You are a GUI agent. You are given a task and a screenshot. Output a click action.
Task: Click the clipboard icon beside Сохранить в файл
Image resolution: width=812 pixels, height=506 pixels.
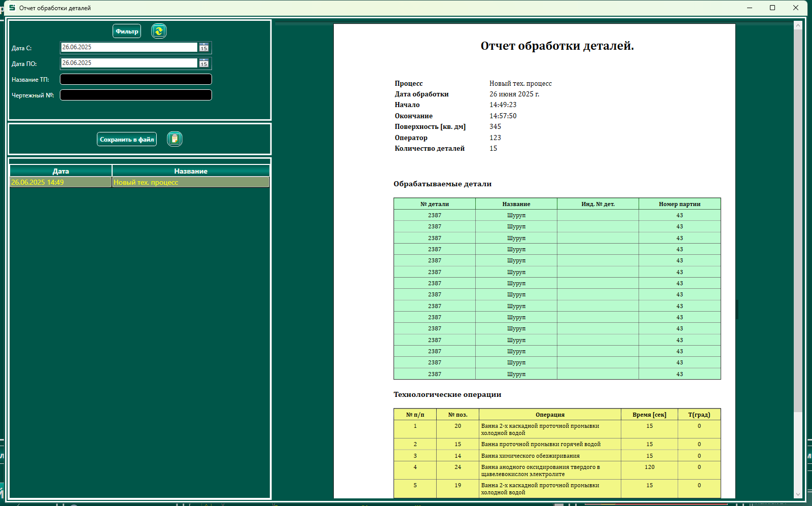(174, 139)
